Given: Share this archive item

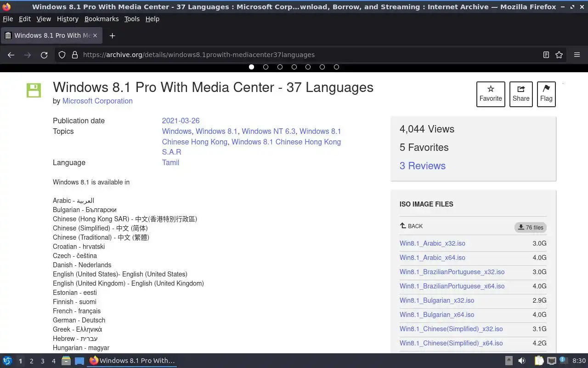Looking at the screenshot, I should tap(521, 94).
